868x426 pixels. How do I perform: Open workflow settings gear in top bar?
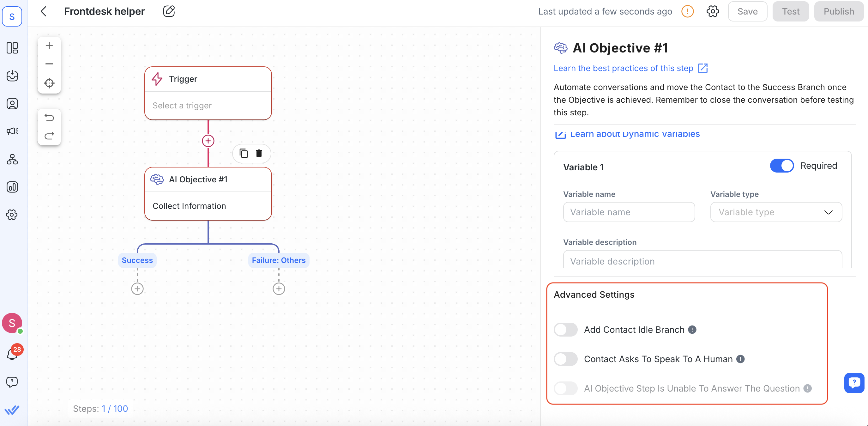click(712, 11)
